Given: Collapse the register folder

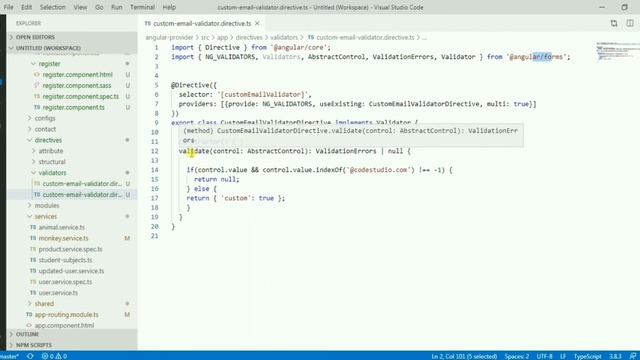Looking at the screenshot, I should coord(49,64).
